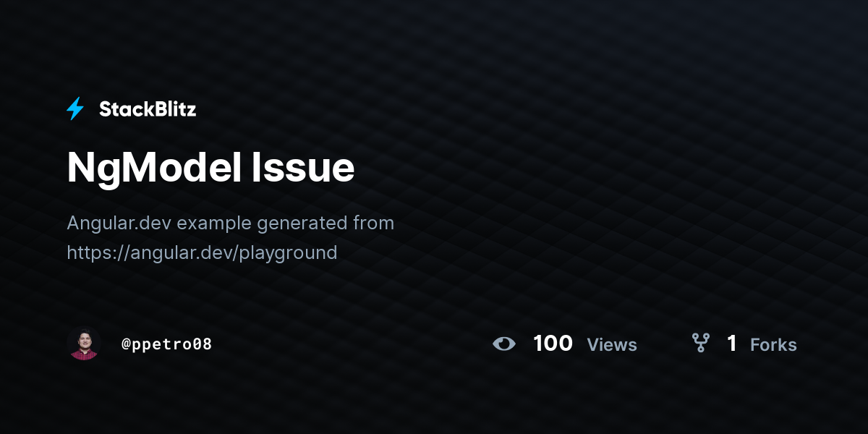Click the fork branch icon
868x434 pixels.
click(x=700, y=343)
